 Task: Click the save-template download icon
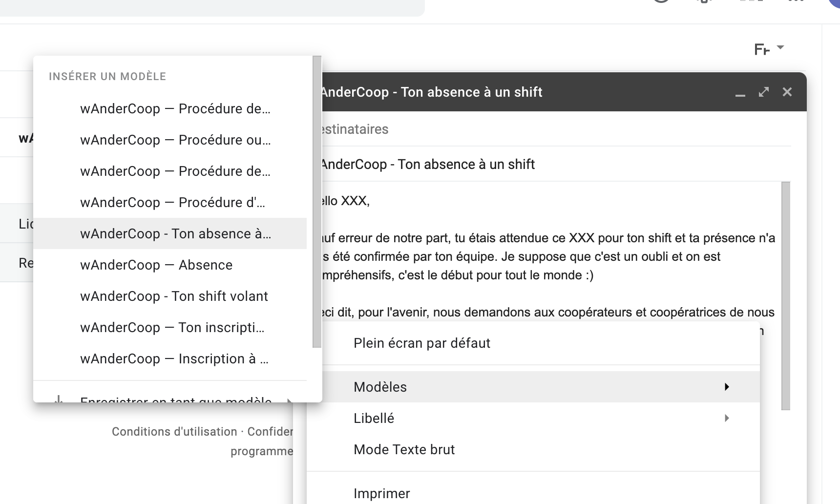(x=59, y=399)
